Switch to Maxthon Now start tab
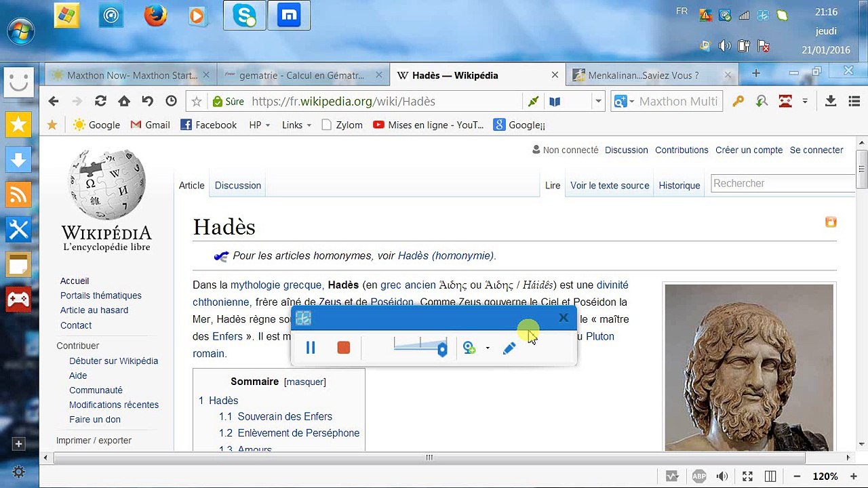 pos(131,75)
